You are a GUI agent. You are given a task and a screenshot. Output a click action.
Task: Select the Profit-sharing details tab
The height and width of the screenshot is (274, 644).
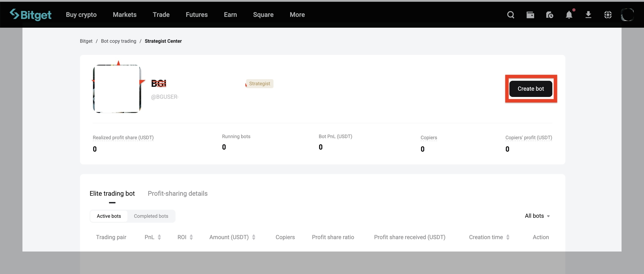[x=178, y=193]
